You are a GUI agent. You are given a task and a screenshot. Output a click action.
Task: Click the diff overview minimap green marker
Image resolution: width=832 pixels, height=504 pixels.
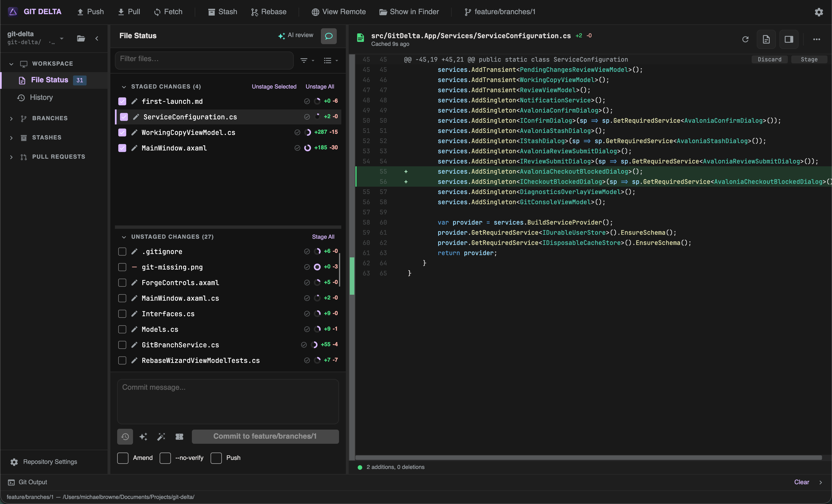[x=352, y=276]
